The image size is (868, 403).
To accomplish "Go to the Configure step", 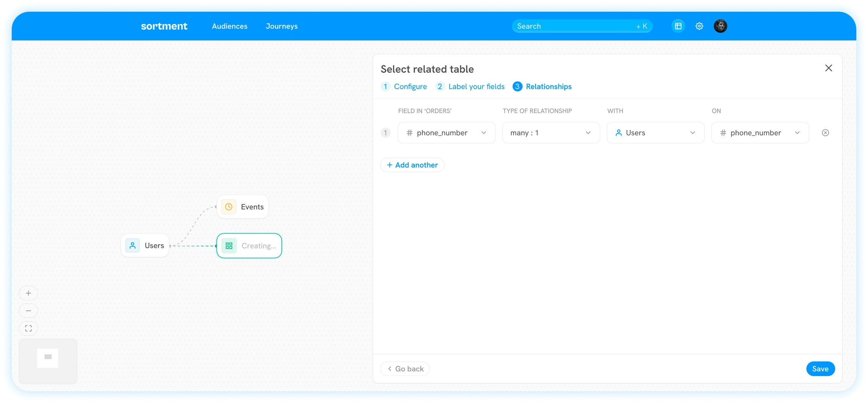I will 410,87.
